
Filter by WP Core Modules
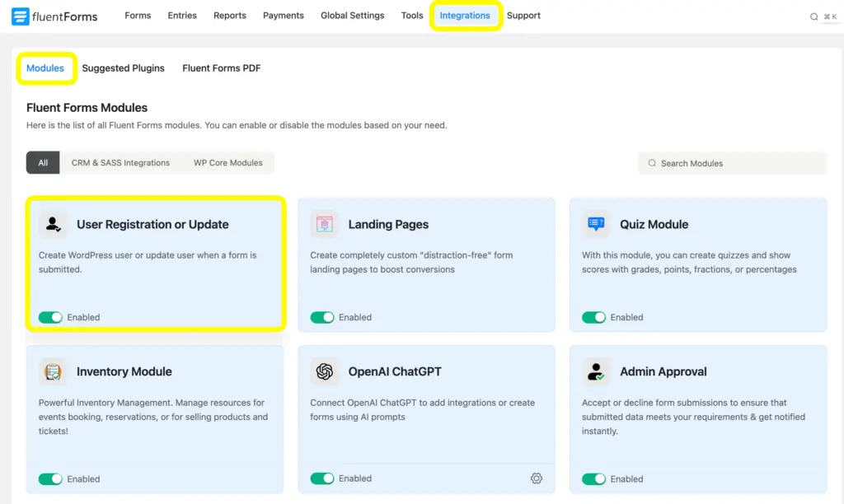pos(228,162)
